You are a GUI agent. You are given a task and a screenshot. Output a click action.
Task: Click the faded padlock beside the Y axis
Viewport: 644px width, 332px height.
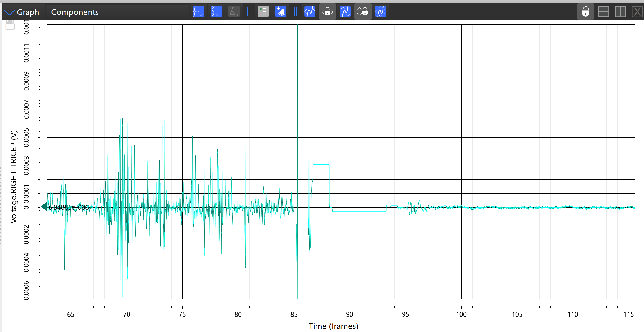[x=10, y=24]
